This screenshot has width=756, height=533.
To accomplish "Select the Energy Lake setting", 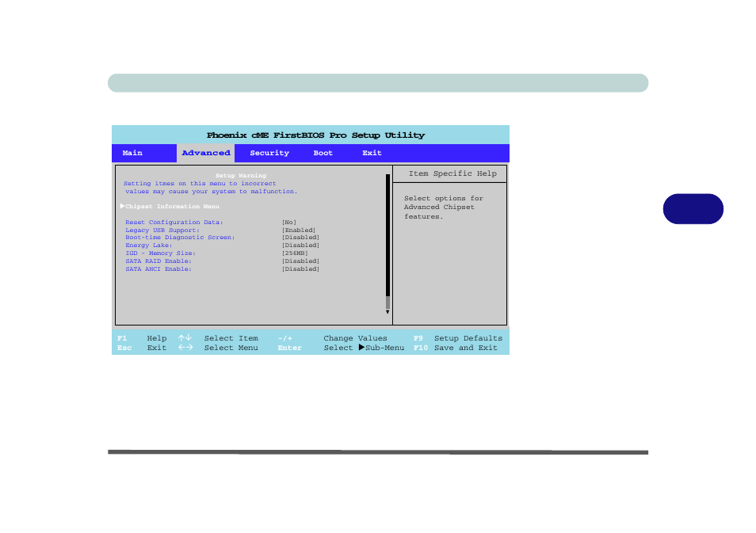I will [148, 245].
